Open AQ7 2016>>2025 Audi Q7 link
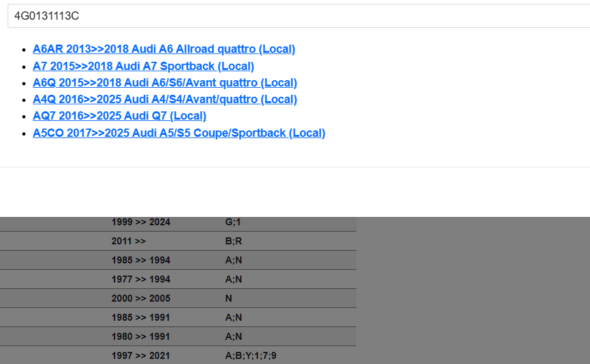 click(119, 116)
